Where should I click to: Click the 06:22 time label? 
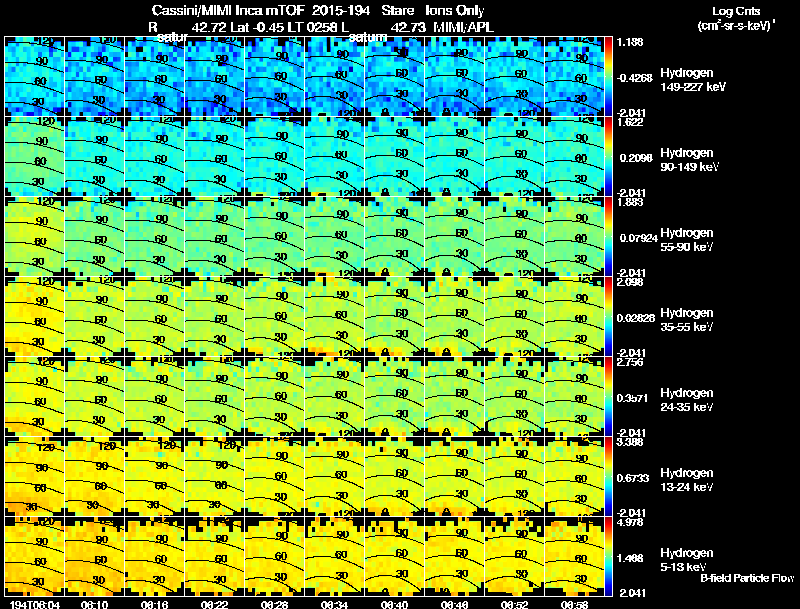(214, 604)
